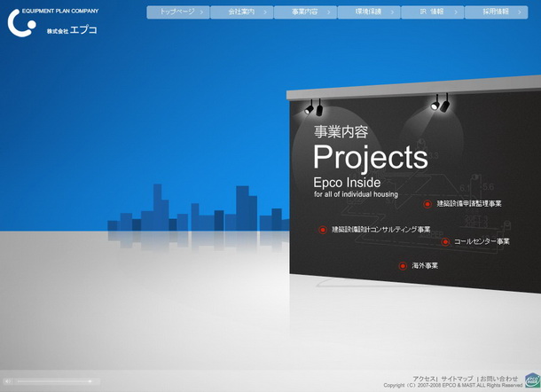Go to the 環境保護 navigation tab
The width and height of the screenshot is (541, 392).
[369, 12]
